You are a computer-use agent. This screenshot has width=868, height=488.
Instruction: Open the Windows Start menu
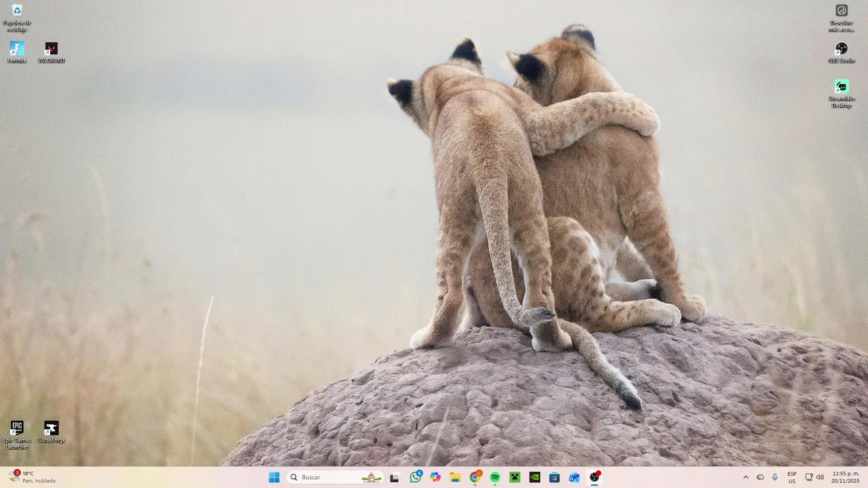tap(274, 477)
